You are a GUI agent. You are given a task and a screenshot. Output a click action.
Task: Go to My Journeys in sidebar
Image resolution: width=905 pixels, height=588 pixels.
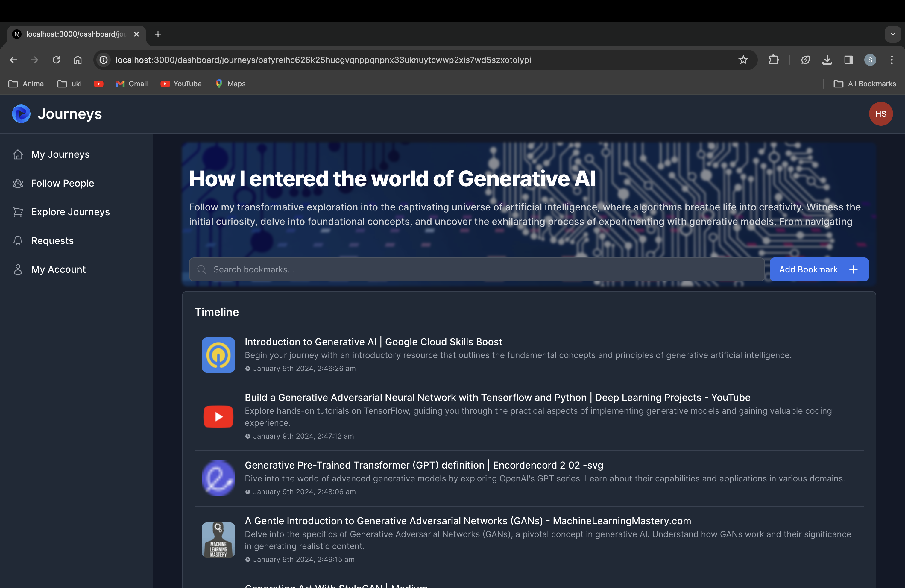[x=60, y=154]
